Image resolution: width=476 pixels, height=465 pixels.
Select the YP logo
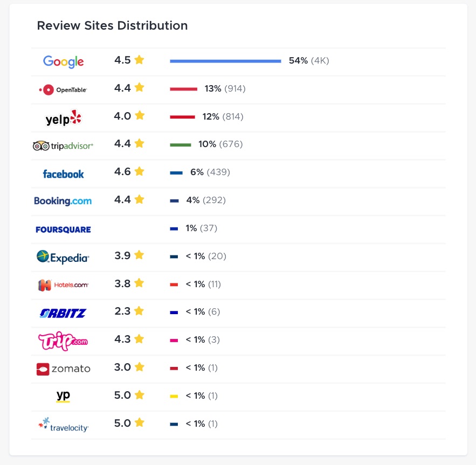pyautogui.click(x=63, y=396)
